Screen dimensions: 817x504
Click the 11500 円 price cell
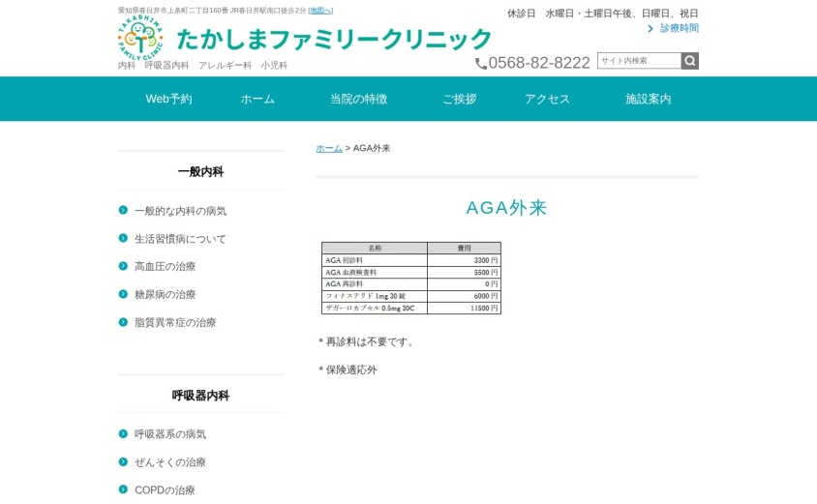465,309
